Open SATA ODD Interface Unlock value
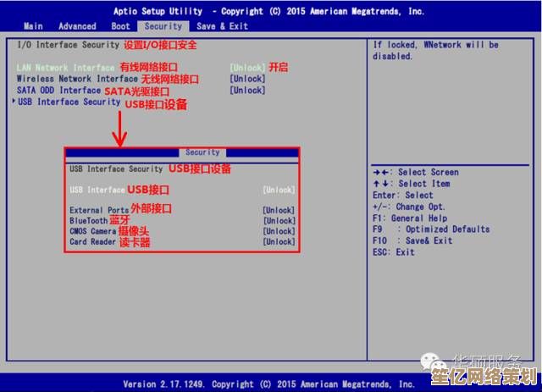 tap(247, 91)
